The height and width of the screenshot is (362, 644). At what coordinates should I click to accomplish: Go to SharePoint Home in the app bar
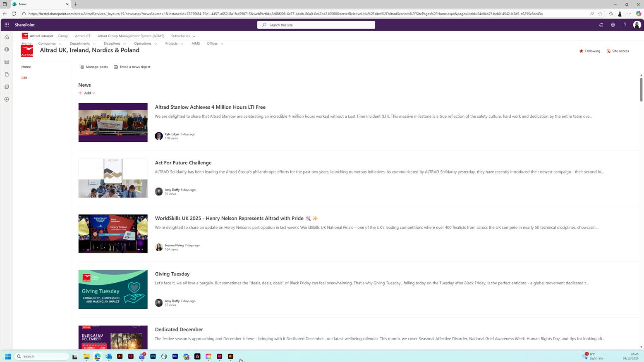point(7,37)
